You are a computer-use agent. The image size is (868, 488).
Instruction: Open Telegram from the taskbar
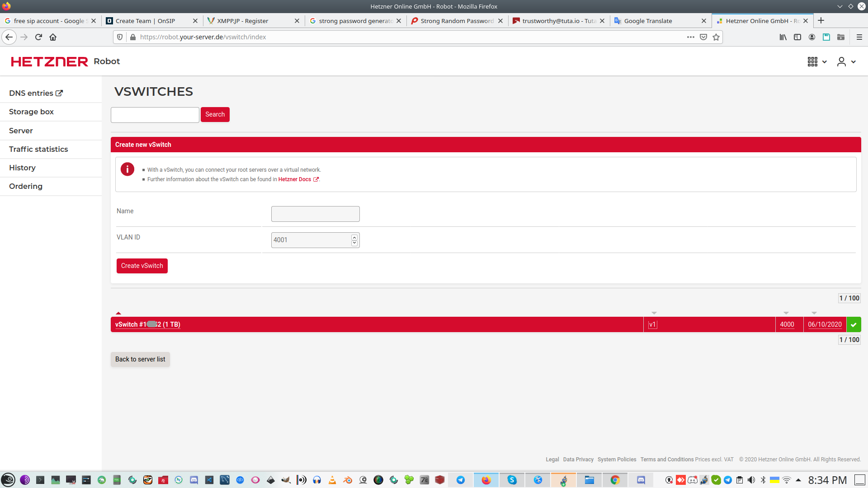point(461,480)
